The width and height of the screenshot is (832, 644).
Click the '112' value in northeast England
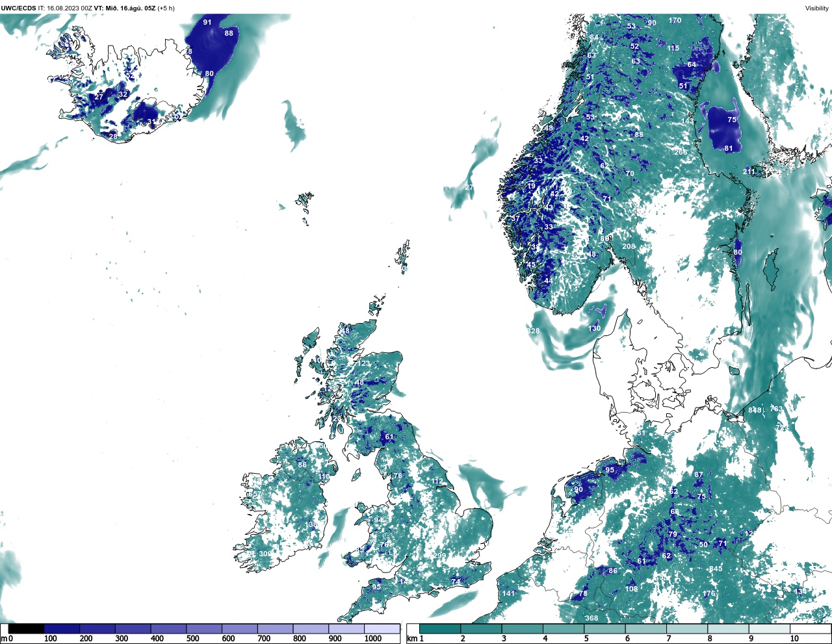[x=437, y=482]
